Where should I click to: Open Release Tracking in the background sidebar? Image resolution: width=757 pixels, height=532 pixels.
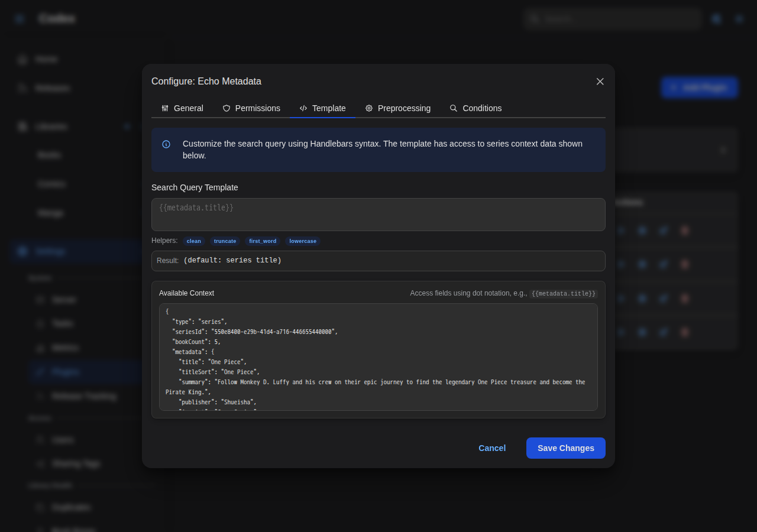click(x=83, y=396)
